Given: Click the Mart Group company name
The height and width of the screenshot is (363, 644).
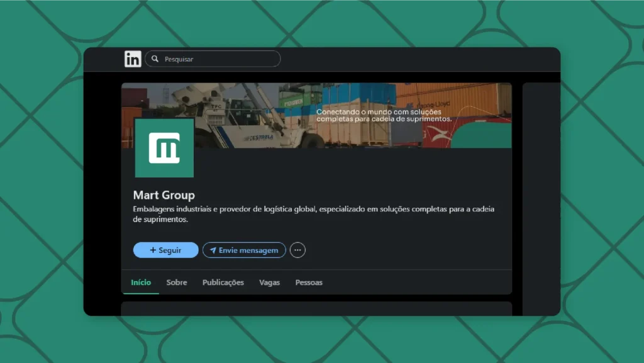Looking at the screenshot, I should (x=164, y=195).
